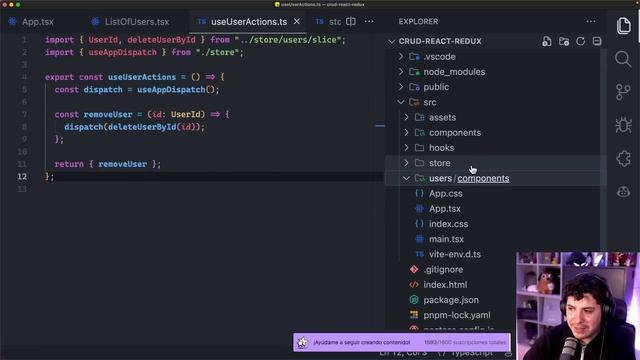The image size is (640, 360).
Task: Open the .gitignore file
Action: pyautogui.click(x=443, y=269)
